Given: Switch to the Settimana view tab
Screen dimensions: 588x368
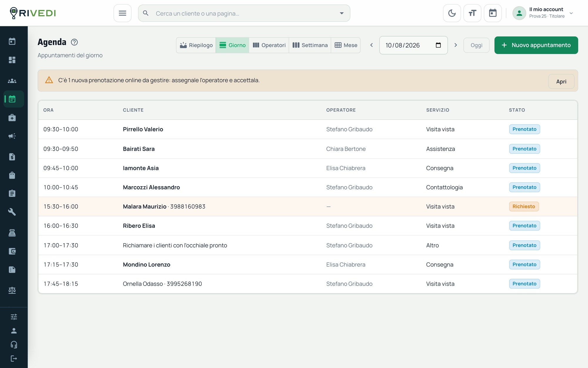Looking at the screenshot, I should pos(310,45).
